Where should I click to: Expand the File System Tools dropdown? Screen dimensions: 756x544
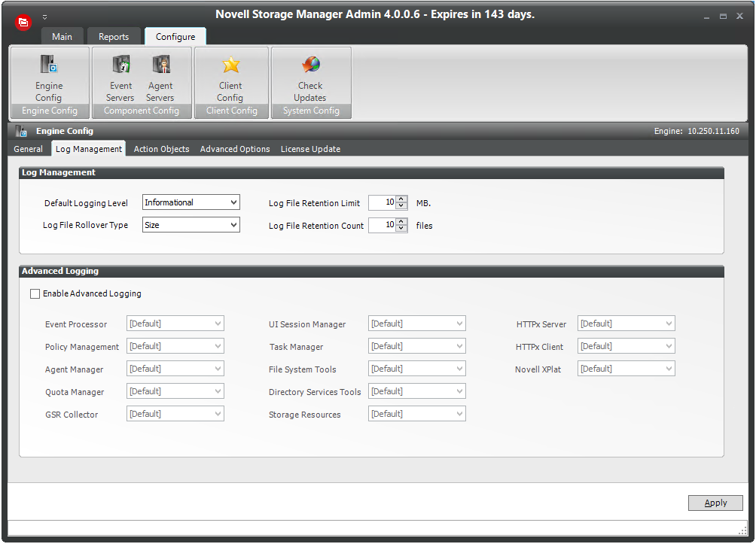click(x=417, y=369)
